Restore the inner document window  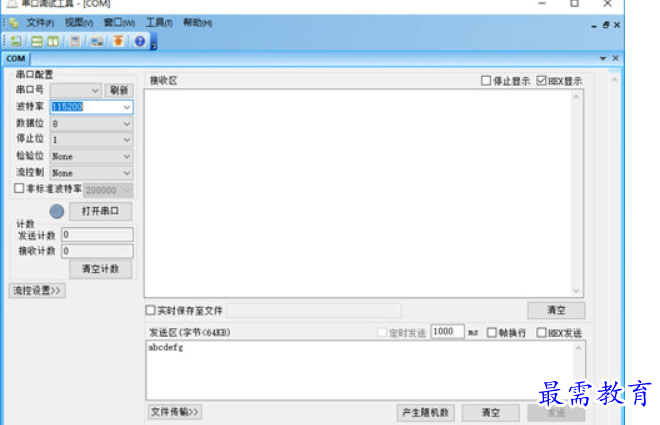coord(606,25)
